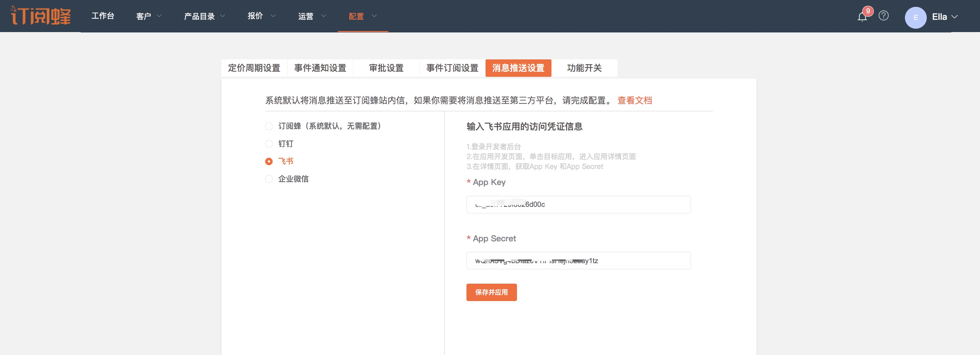Screen dimensions: 980x355
Task: Open the 事件订阅设置 tab
Action: (x=452, y=68)
